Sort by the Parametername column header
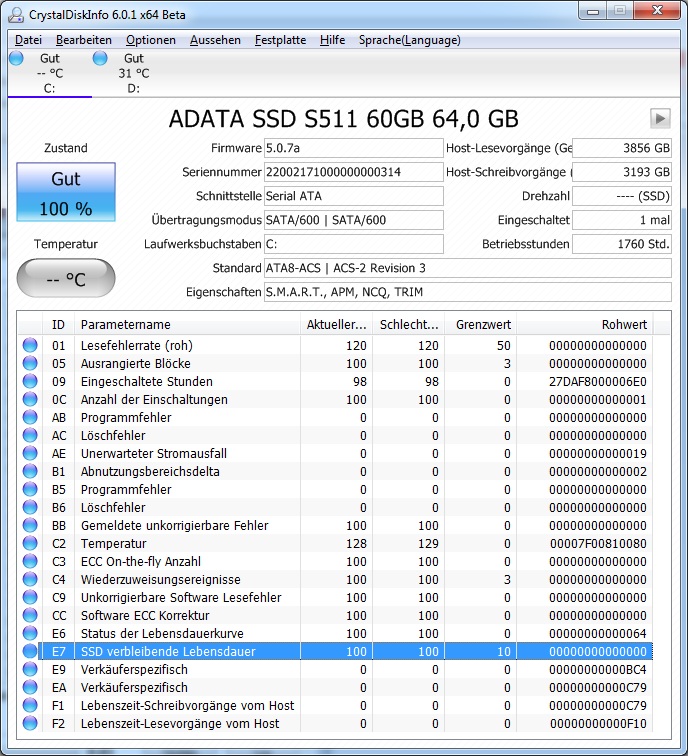This screenshot has height=756, width=688. pyautogui.click(x=188, y=324)
